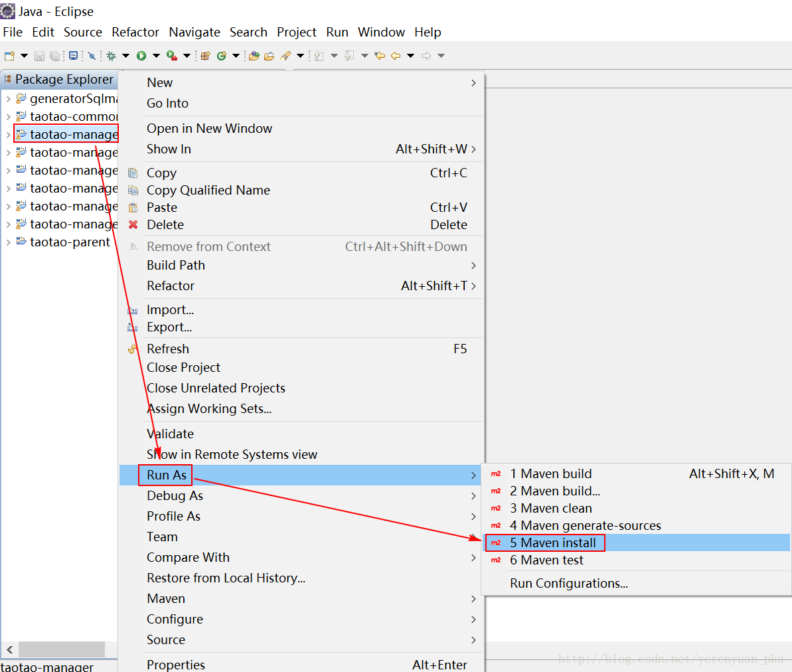Viewport: 792px width, 672px height.
Task: Click the Save All toolbar icon
Action: [54, 56]
